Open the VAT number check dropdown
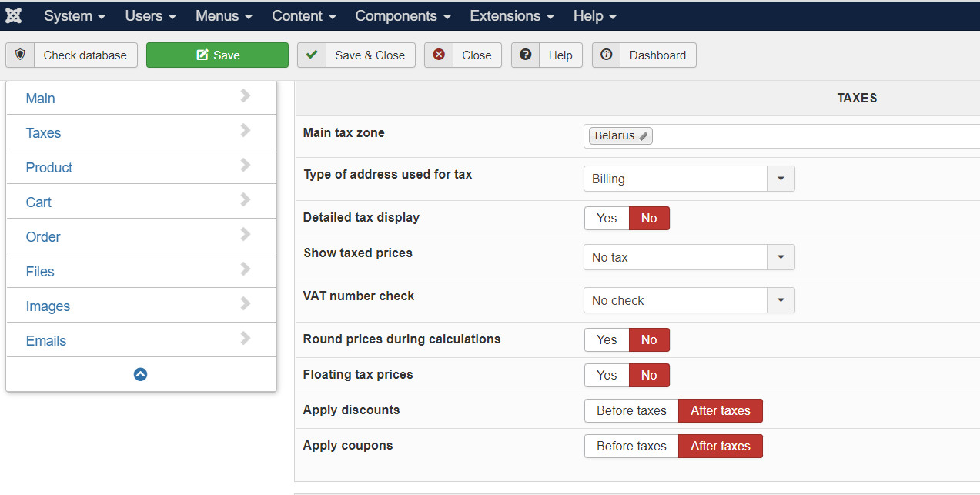Image resolution: width=980 pixels, height=495 pixels. pos(781,300)
